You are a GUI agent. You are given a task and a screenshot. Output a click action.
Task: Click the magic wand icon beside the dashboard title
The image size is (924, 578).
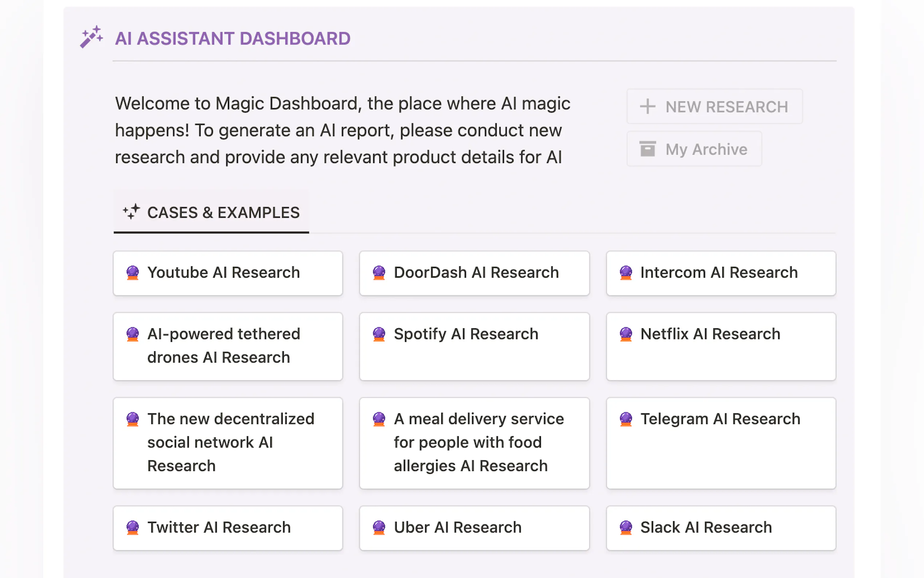91,37
